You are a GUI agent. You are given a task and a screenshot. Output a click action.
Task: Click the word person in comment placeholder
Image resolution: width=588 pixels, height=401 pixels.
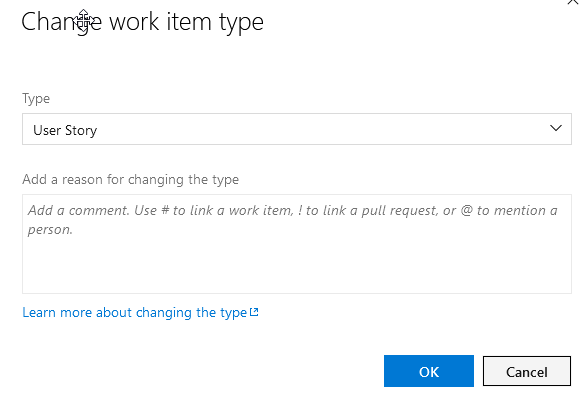tap(49, 230)
